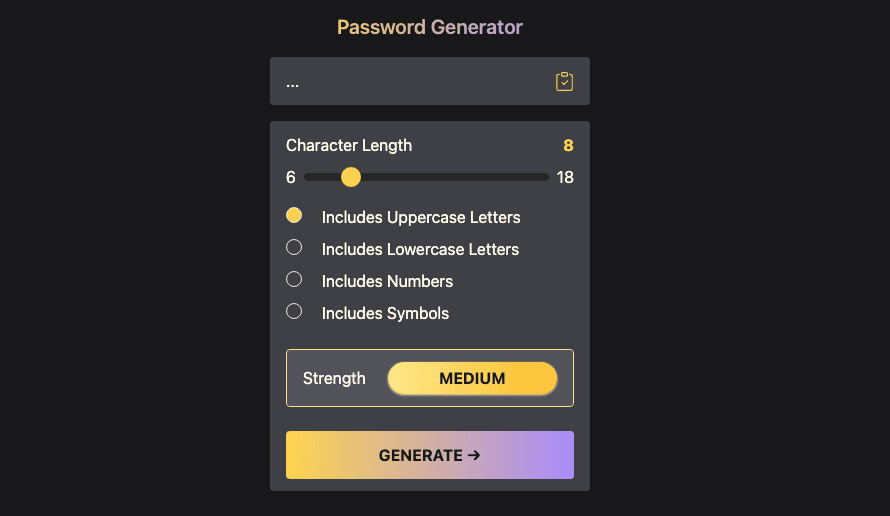890x516 pixels.
Task: Click the copy to clipboard icon
Action: click(x=565, y=82)
